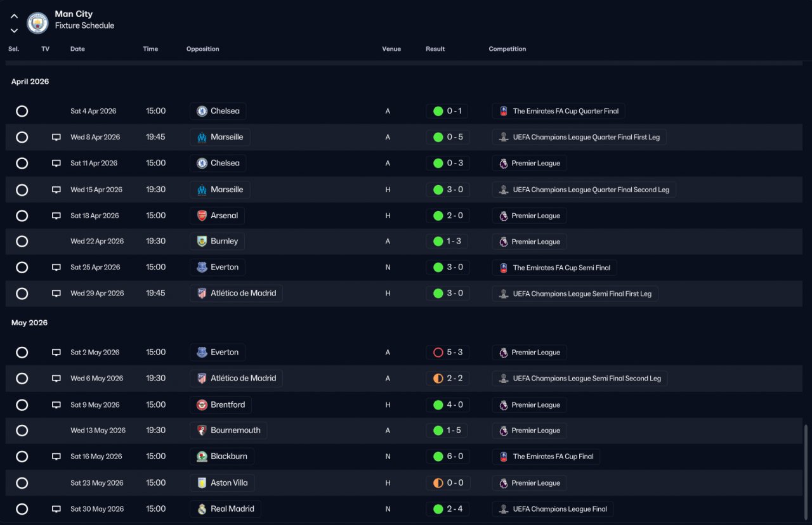Open Chelsea on the Sat 4 Apr fixture

tap(218, 111)
